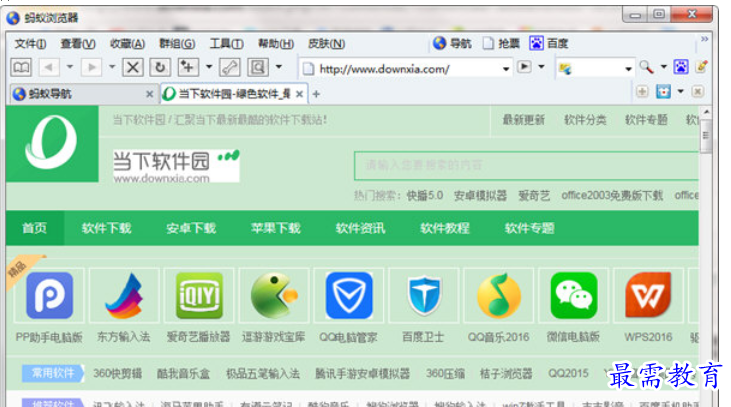The height and width of the screenshot is (407, 731).
Task: Open a new tab with plus button
Action: (316, 94)
